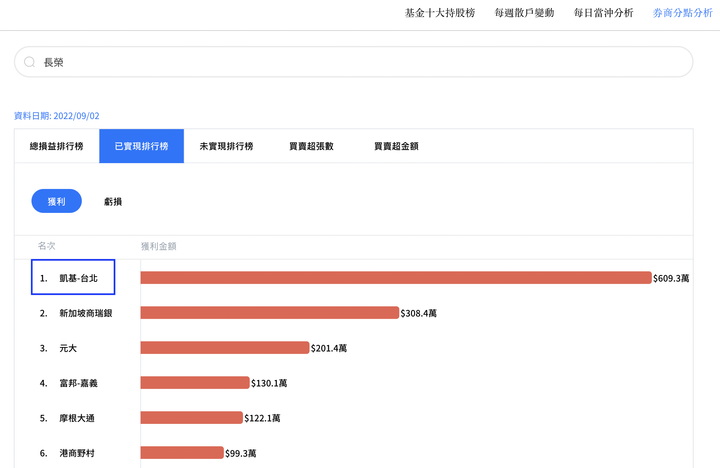Click broker 元大 in rank 3

(68, 348)
